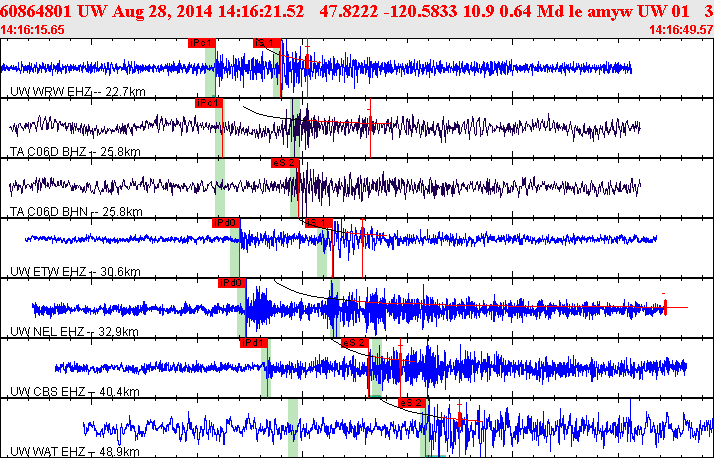The image size is (714, 458).
Task: Click the eS 2 pick flag on CBS trace
Action: [x=355, y=343]
